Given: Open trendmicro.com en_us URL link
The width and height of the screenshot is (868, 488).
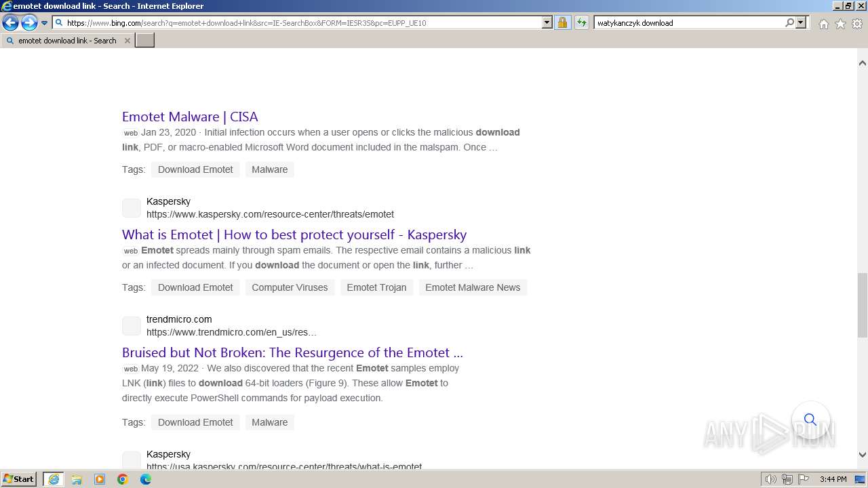Looking at the screenshot, I should [x=231, y=332].
